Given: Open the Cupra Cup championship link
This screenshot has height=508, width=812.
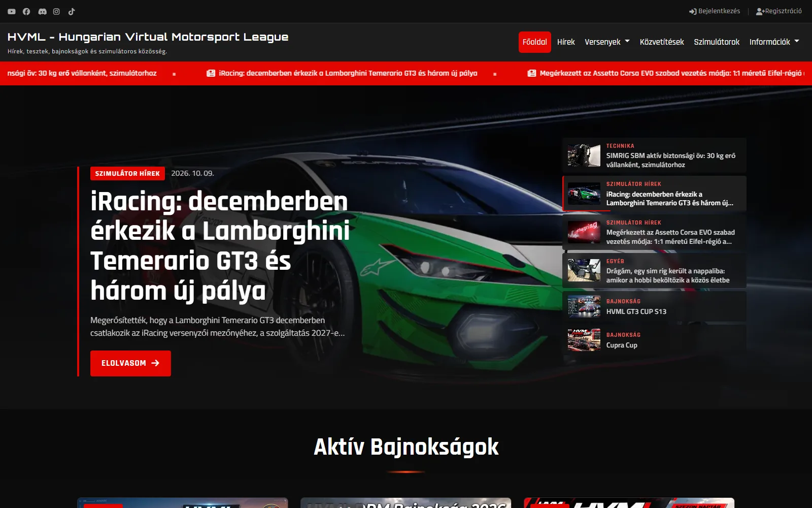Looking at the screenshot, I should [x=622, y=345].
